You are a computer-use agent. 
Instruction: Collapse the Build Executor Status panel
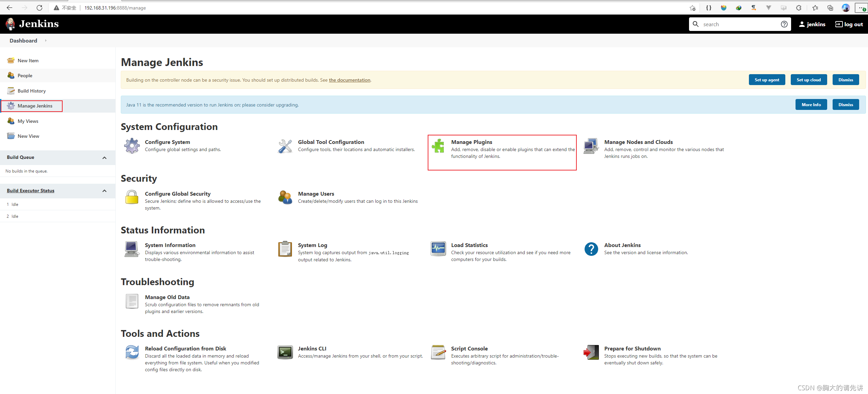coord(104,191)
